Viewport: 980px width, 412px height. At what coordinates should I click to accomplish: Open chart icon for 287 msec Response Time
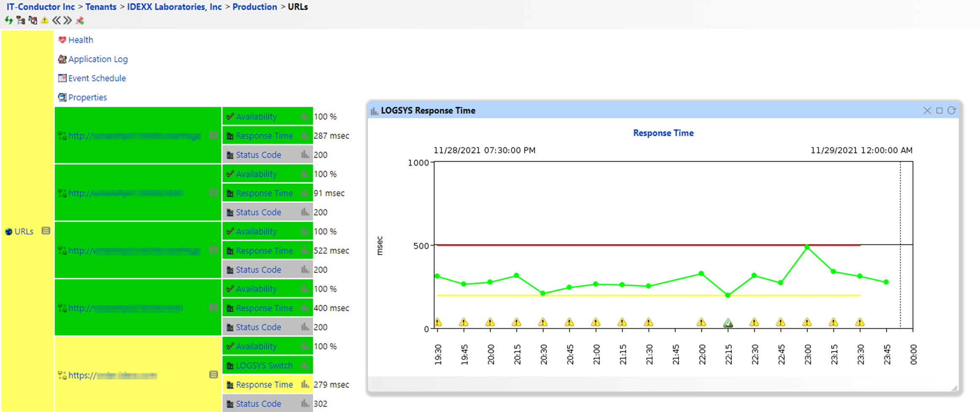(x=305, y=136)
